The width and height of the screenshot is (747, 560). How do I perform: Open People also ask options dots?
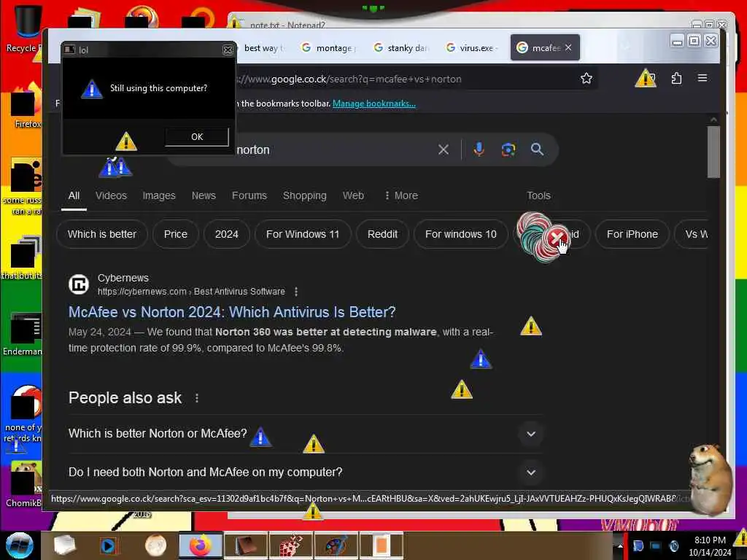(197, 398)
